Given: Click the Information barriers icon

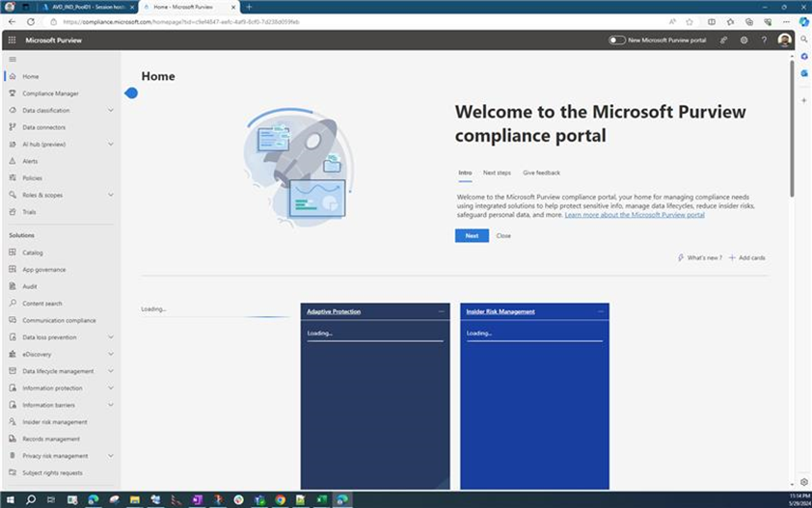Looking at the screenshot, I should tap(13, 405).
